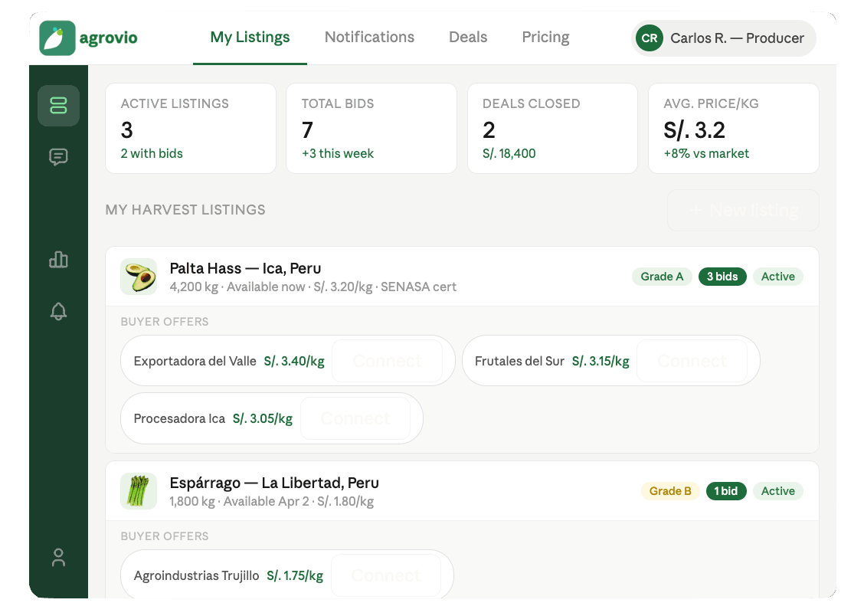The width and height of the screenshot is (864, 616).
Task: Click the CR avatar circle
Action: pos(649,38)
